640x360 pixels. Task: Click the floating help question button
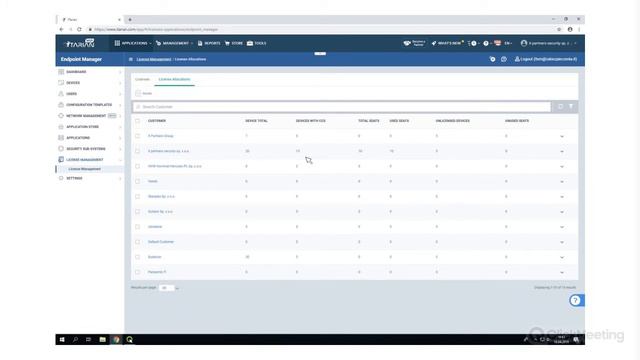coord(576,301)
